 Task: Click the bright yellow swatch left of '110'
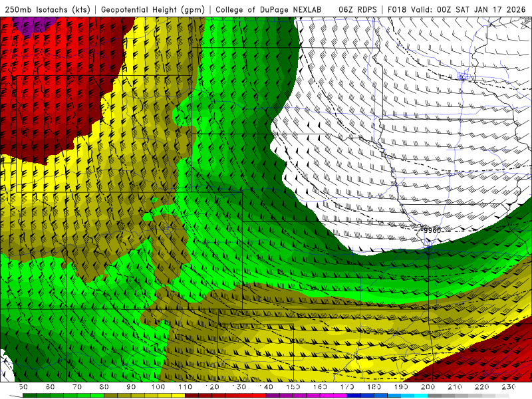[x=178, y=396]
